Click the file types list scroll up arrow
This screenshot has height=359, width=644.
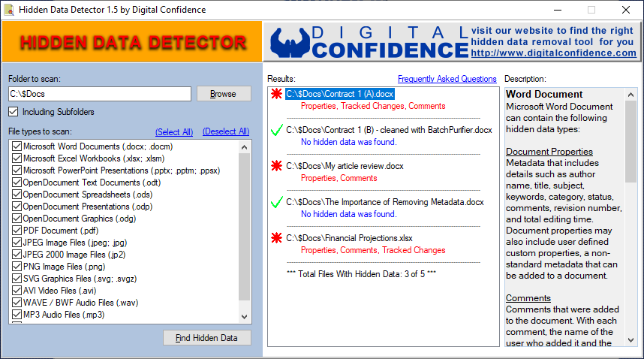click(x=245, y=147)
